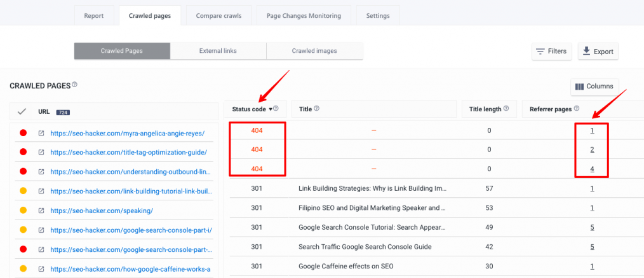Viewport: 644px width, 278px height.
Task: Switch view to External links
Action: coord(218,51)
